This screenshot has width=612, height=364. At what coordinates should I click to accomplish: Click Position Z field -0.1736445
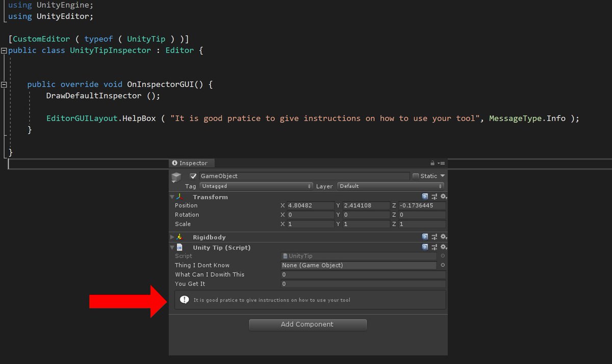tap(422, 205)
